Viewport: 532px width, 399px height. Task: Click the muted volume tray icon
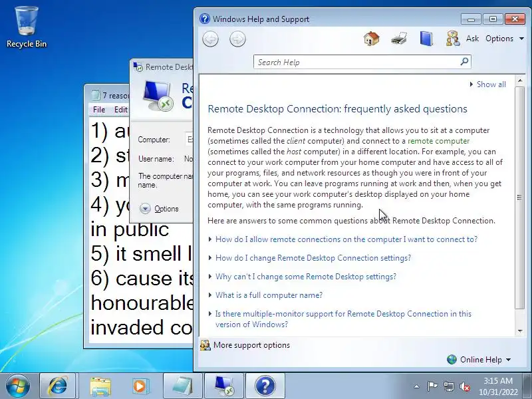coord(465,386)
